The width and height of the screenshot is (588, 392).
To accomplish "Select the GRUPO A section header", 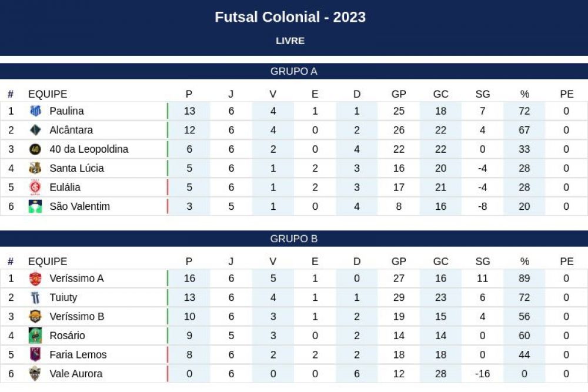I will pyautogui.click(x=294, y=71).
